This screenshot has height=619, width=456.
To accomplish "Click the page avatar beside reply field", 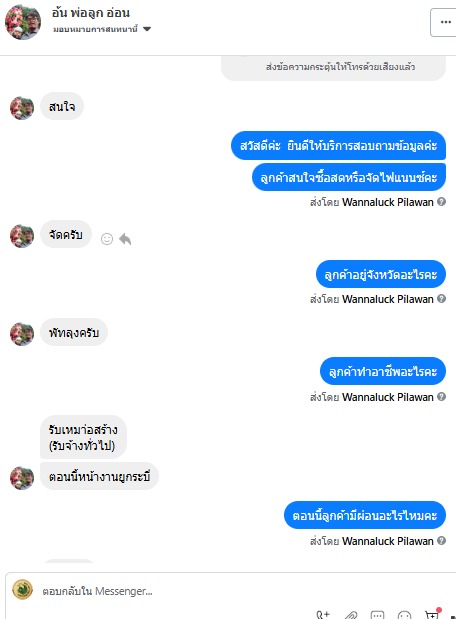I will point(23,589).
